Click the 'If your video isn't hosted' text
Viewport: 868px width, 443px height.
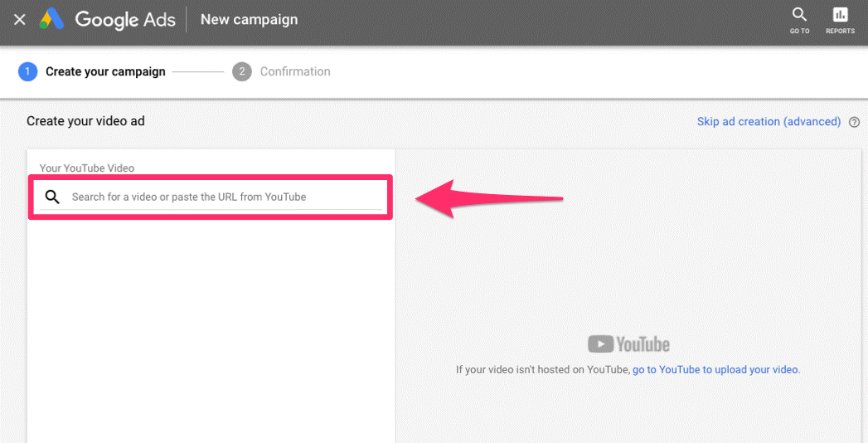[x=543, y=370]
